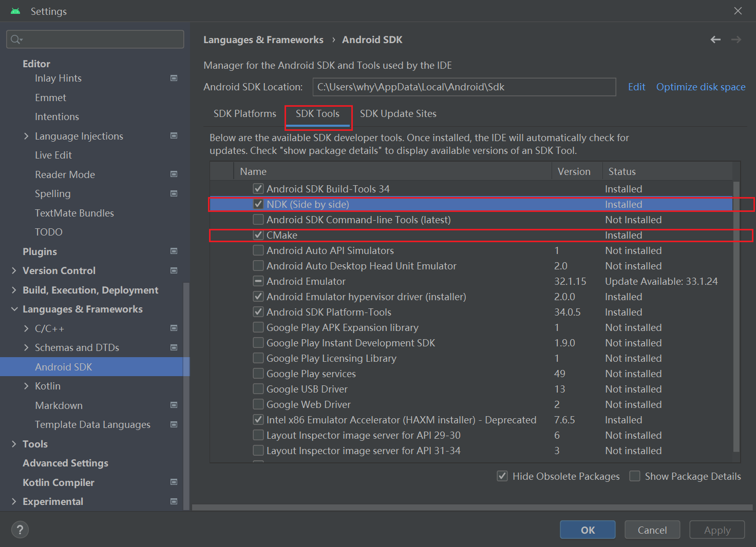Expand the Kotlin settings node
756x547 pixels.
pyautogui.click(x=26, y=386)
